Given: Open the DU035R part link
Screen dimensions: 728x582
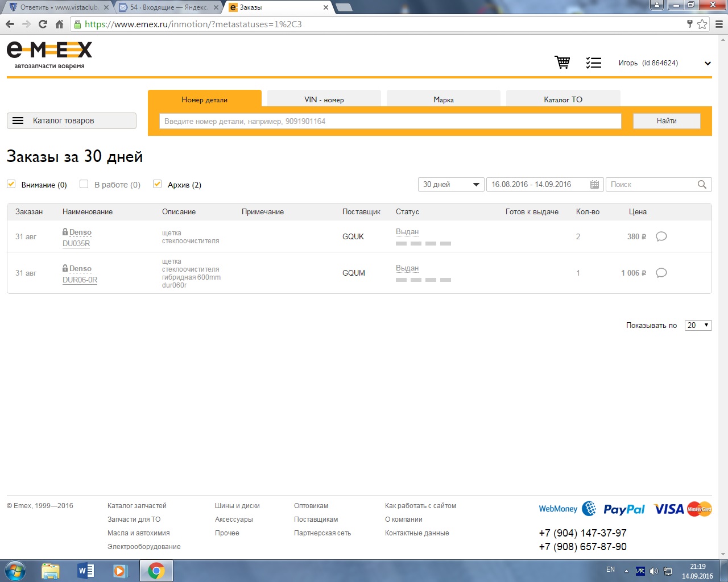Looking at the screenshot, I should tap(76, 243).
